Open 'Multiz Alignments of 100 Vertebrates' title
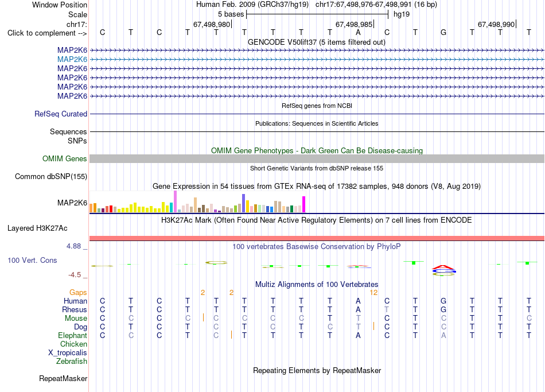The width and height of the screenshot is (545, 392). (x=317, y=285)
